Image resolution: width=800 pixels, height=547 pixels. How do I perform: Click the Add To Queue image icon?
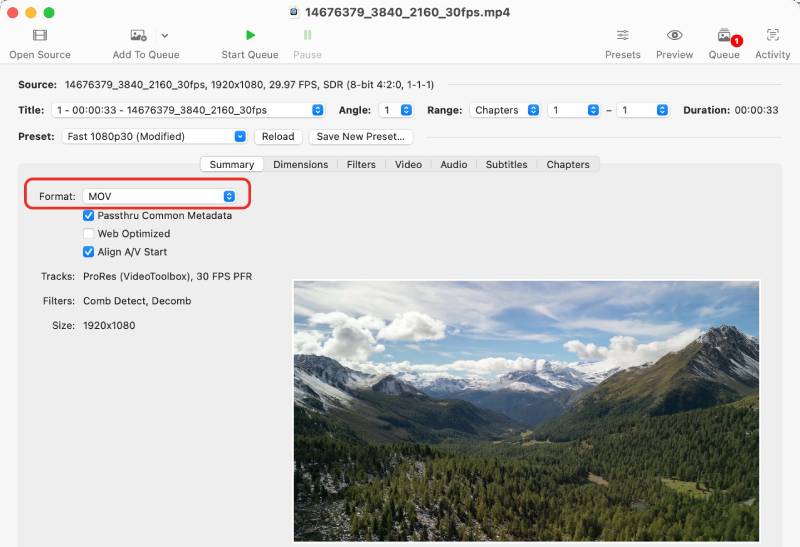(x=138, y=35)
